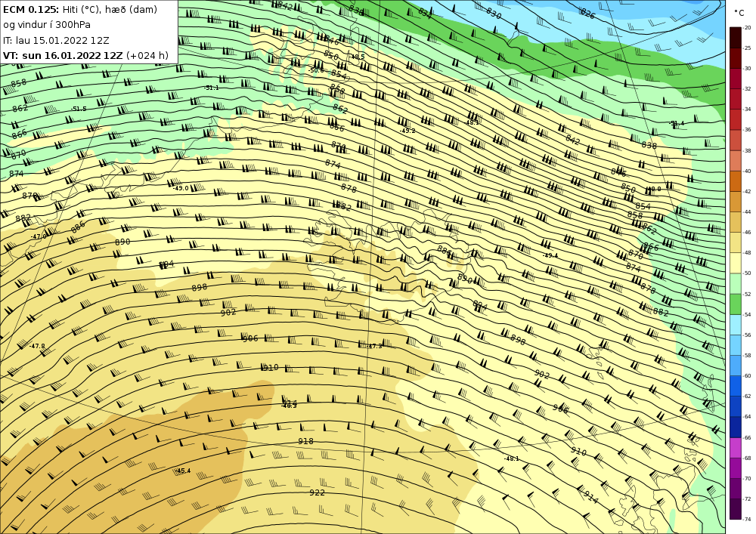The image size is (756, 534).
Task: Click the -51.4 temperature value
Action: click(677, 123)
